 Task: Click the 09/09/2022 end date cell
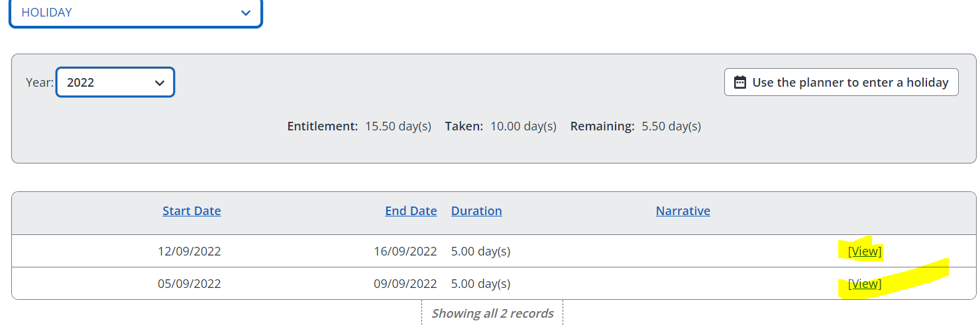tap(406, 284)
